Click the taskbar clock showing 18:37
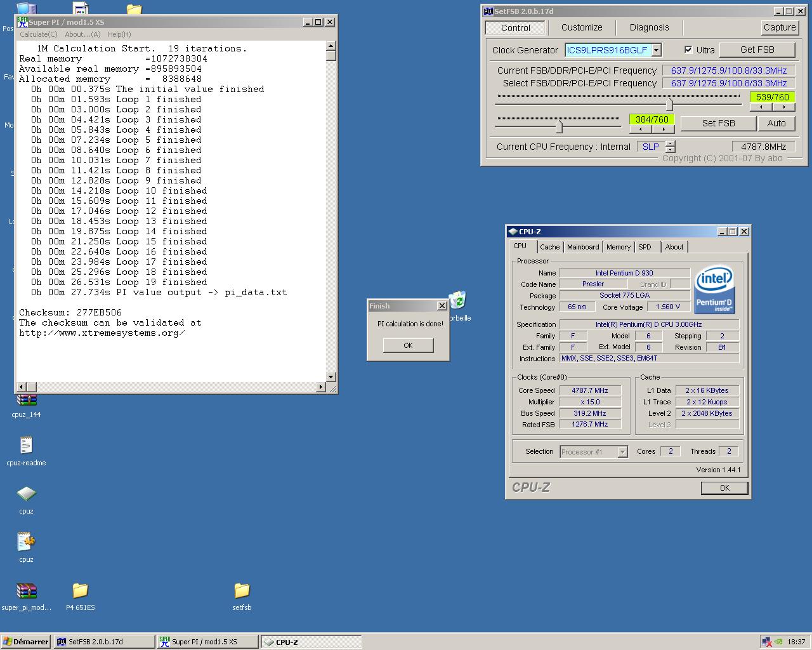 click(796, 642)
